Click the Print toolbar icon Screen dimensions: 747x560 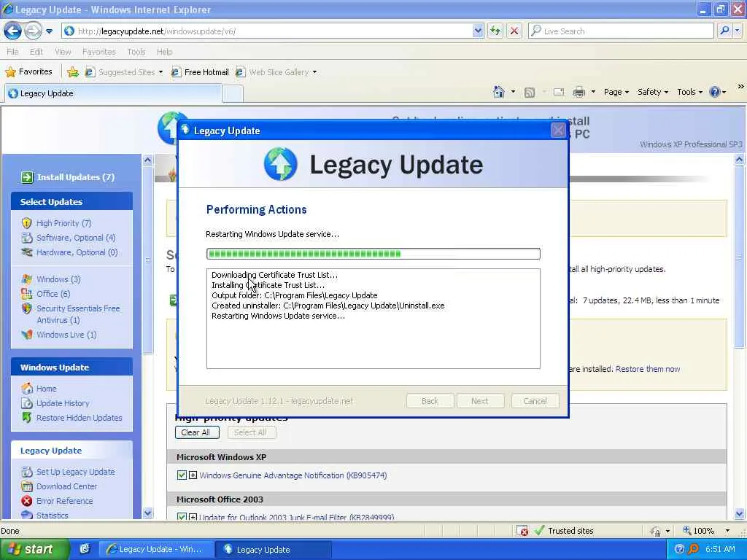point(578,92)
